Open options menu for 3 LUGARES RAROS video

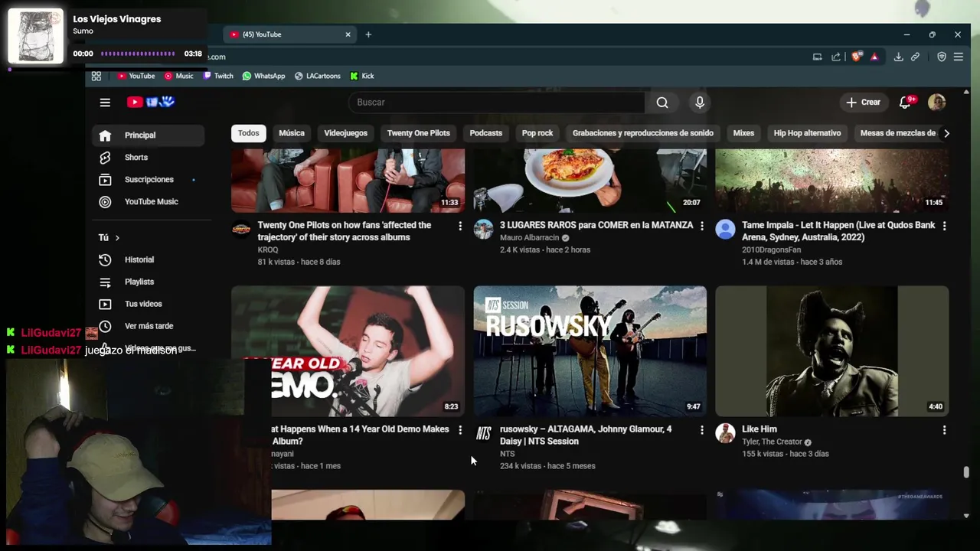tap(702, 226)
